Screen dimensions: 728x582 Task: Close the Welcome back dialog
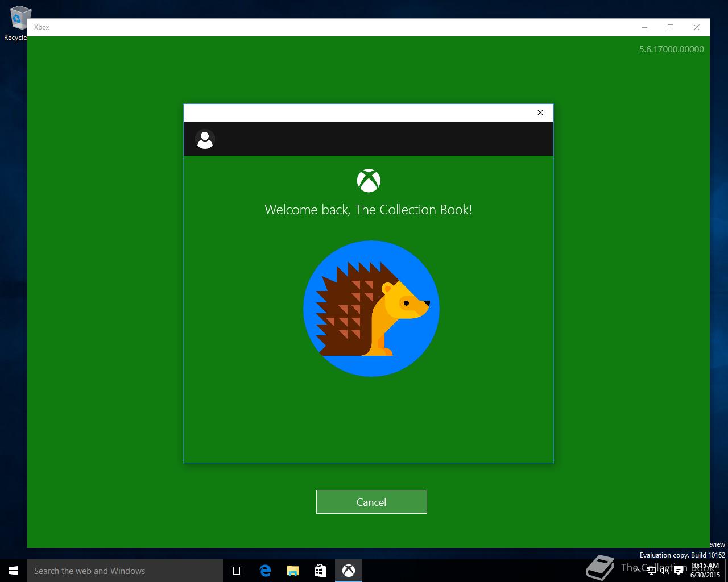coord(540,113)
